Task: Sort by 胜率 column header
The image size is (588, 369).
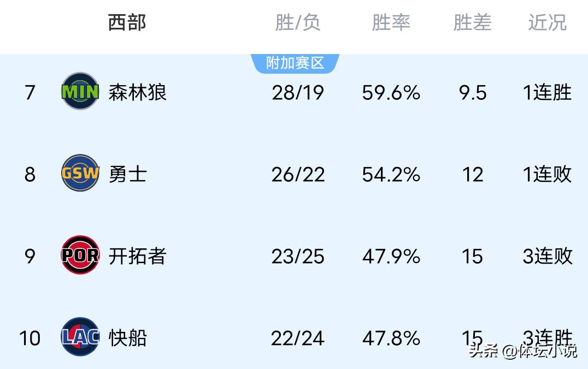Action: pos(391,23)
